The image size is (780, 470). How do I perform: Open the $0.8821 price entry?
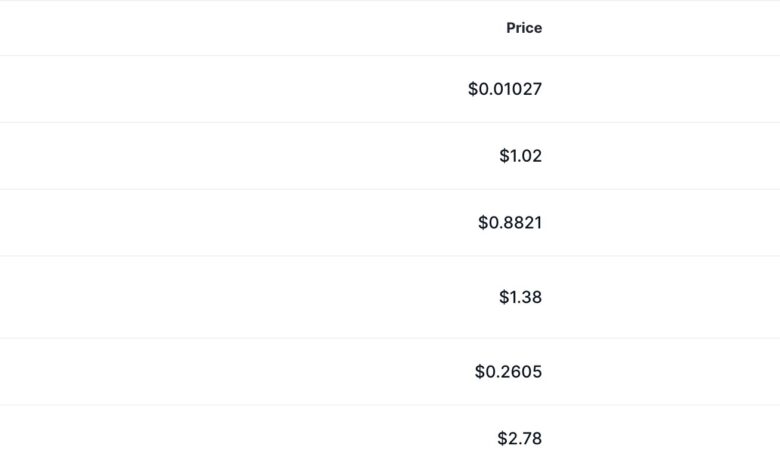(510, 222)
